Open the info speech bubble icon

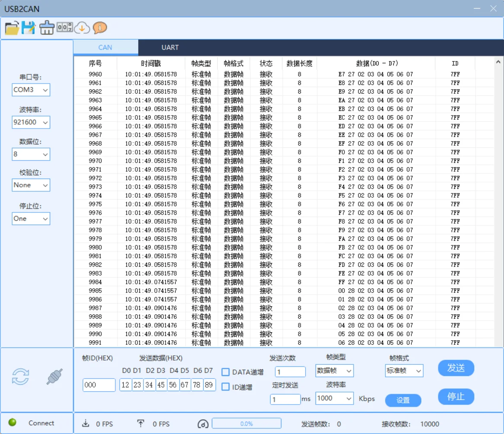pyautogui.click(x=100, y=28)
